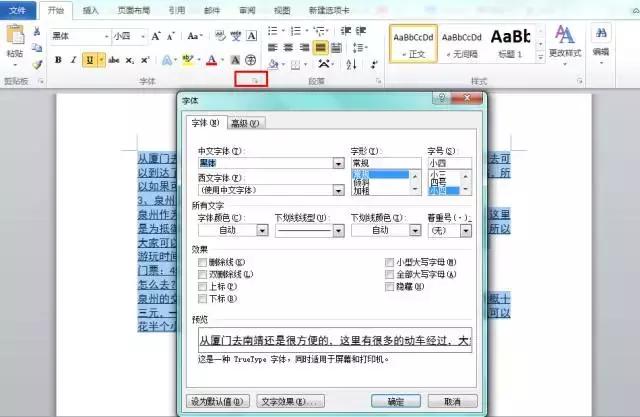Open the Page Layout ribbon tab
This screenshot has height=417, width=640.
(133, 10)
